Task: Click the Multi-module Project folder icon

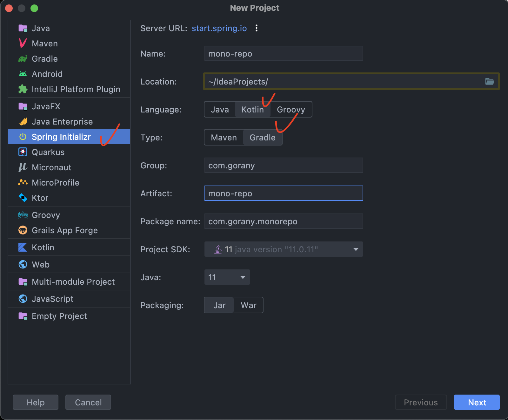Action: 23,282
